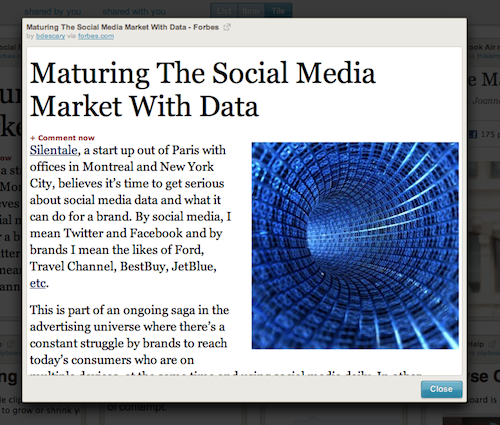500x425 pixels.
Task: Click the 'etc' link ending the first paragraph
Action: click(x=38, y=283)
